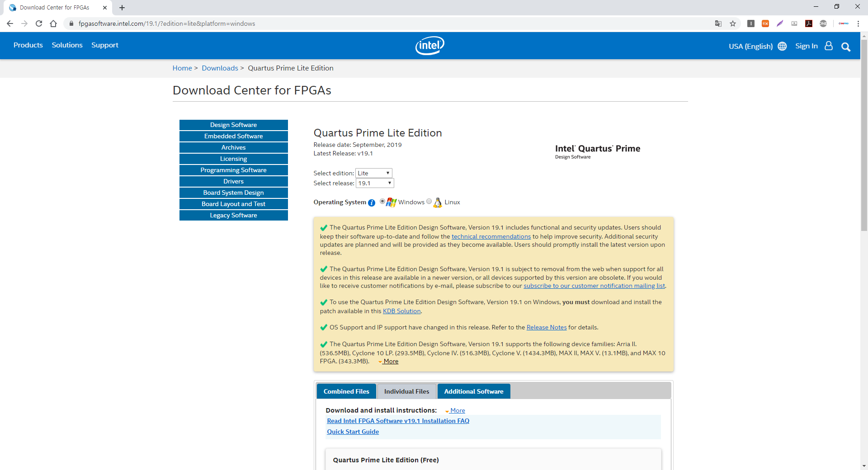868x470 pixels.
Task: Switch to the Combined Files tab
Action: (x=346, y=391)
